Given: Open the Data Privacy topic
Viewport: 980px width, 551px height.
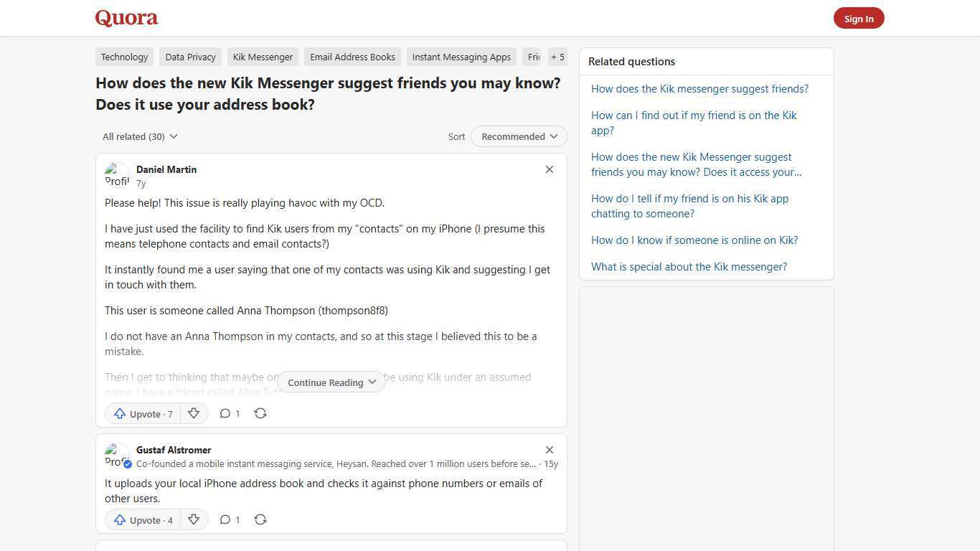Looking at the screenshot, I should coord(190,57).
